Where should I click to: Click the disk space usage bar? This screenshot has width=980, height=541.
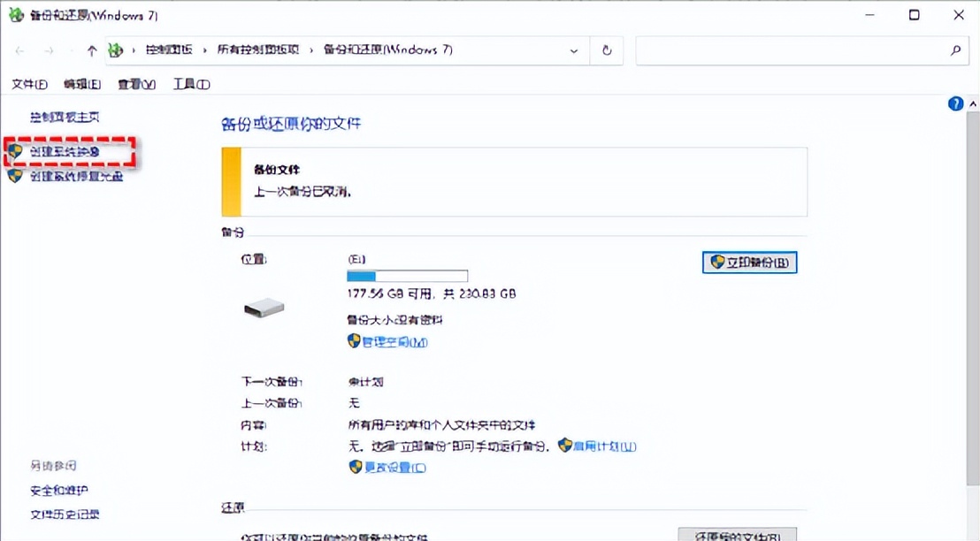[x=407, y=275]
